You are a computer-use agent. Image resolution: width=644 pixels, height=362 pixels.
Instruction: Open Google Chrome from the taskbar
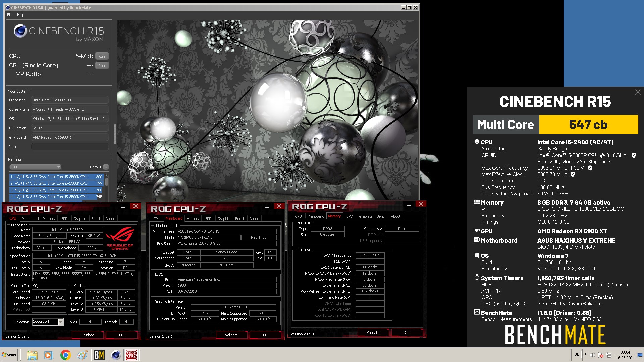pyautogui.click(x=65, y=355)
